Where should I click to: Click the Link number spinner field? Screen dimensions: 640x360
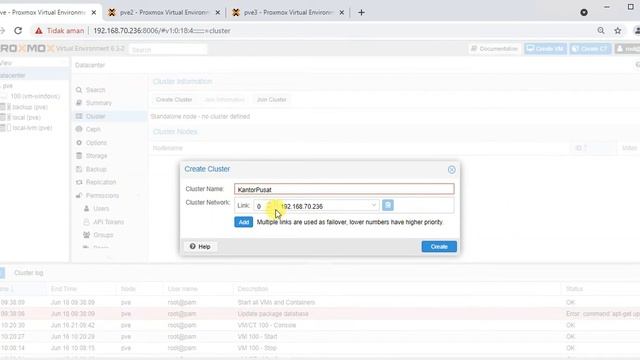pyautogui.click(x=264, y=206)
